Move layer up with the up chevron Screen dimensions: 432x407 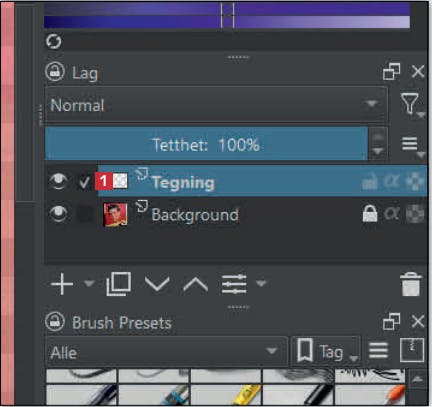pyautogui.click(x=195, y=284)
